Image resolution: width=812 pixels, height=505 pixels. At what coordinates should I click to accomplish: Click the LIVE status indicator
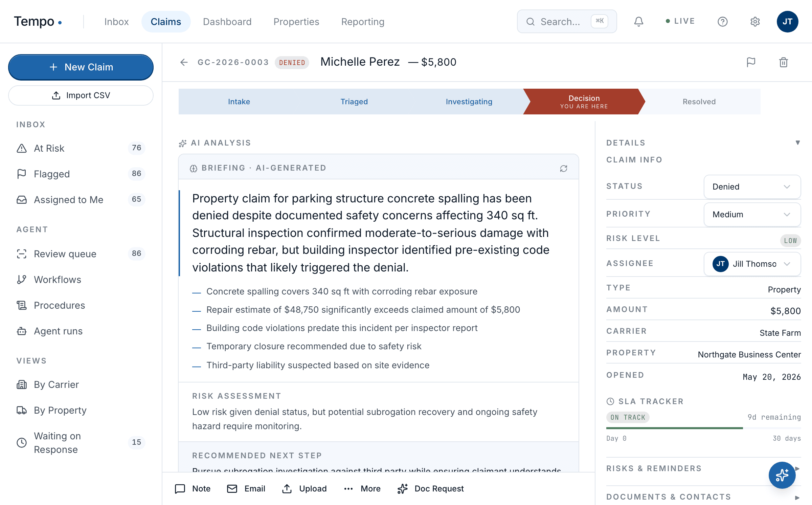680,21
